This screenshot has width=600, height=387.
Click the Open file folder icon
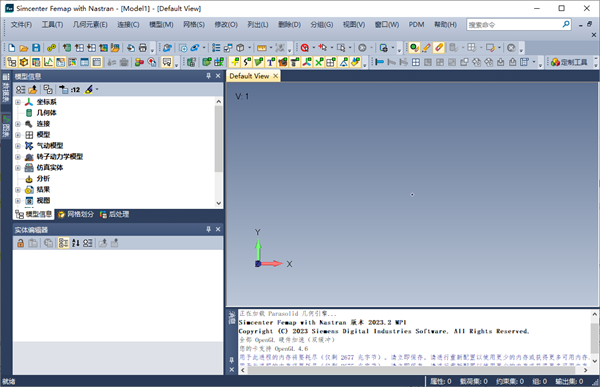tap(24, 48)
